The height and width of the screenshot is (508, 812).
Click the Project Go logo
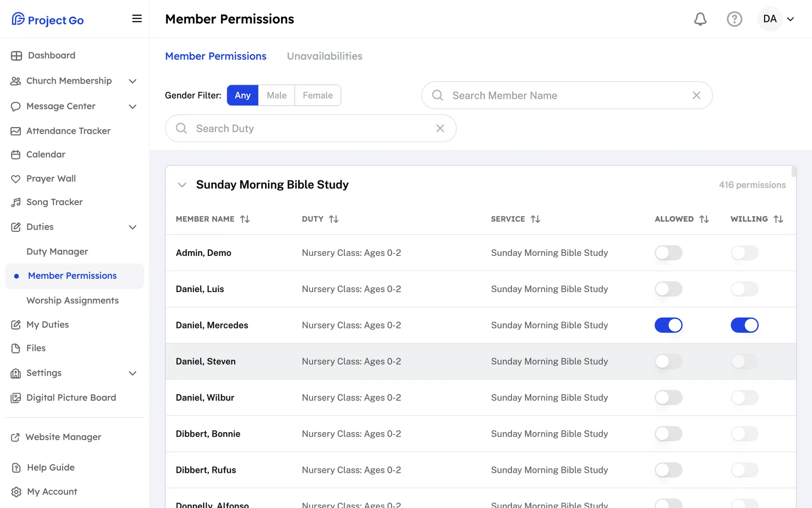pos(48,20)
